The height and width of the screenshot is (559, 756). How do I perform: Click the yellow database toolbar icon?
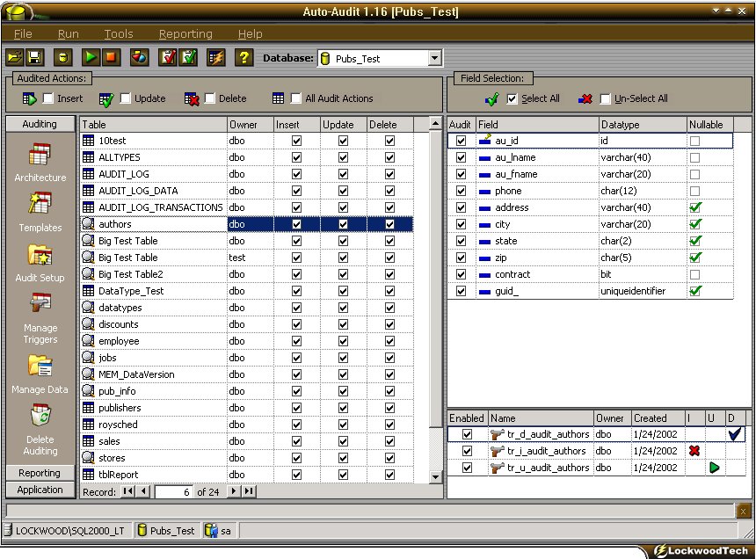[62, 58]
